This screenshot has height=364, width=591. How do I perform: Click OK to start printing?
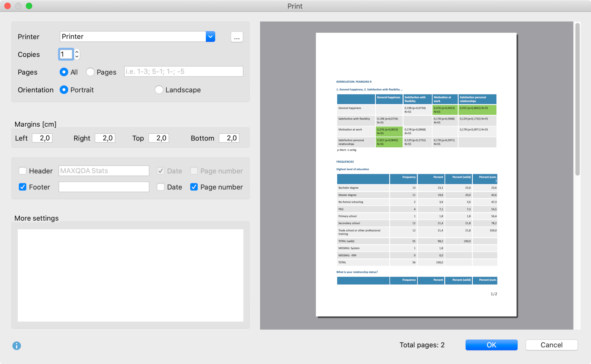click(x=491, y=345)
